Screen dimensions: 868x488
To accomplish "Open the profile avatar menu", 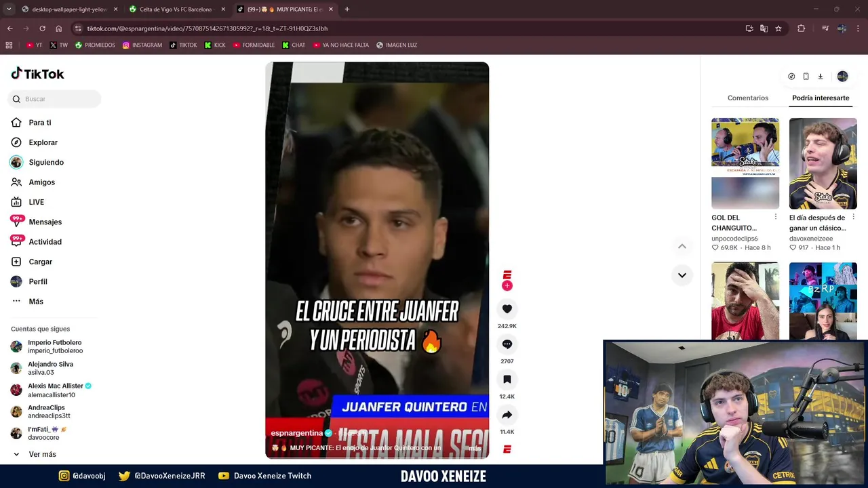I will [842, 77].
